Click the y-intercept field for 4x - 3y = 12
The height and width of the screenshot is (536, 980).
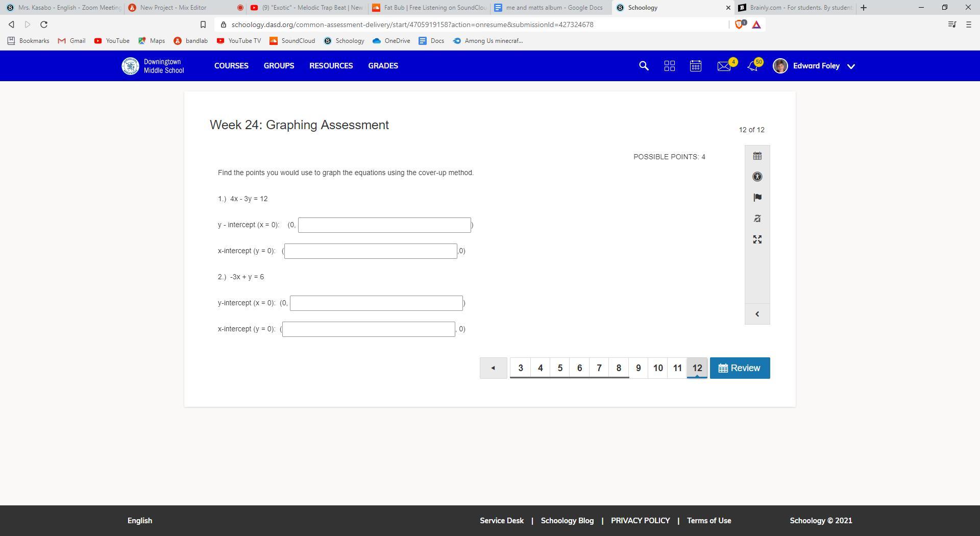pyautogui.click(x=384, y=225)
